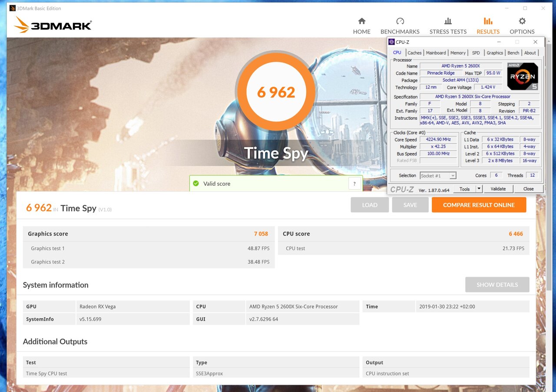The image size is (556, 392).
Task: Maximize the 3DMark window
Action: click(525, 8)
